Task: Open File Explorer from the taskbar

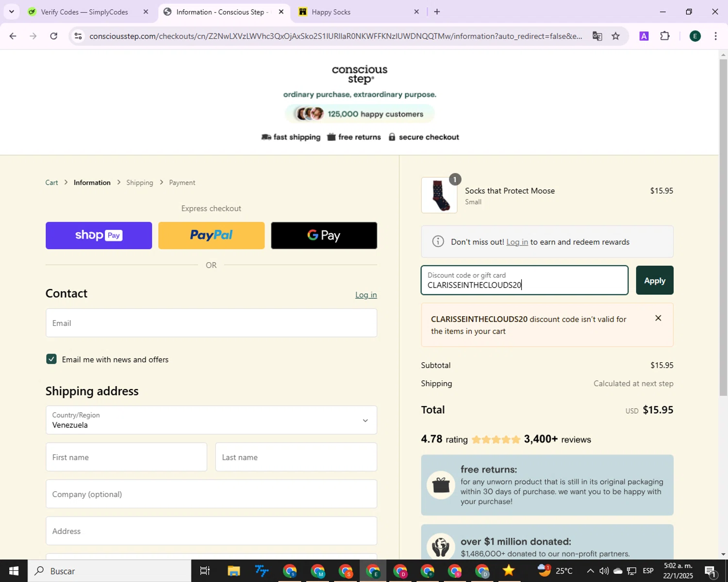Action: [234, 571]
